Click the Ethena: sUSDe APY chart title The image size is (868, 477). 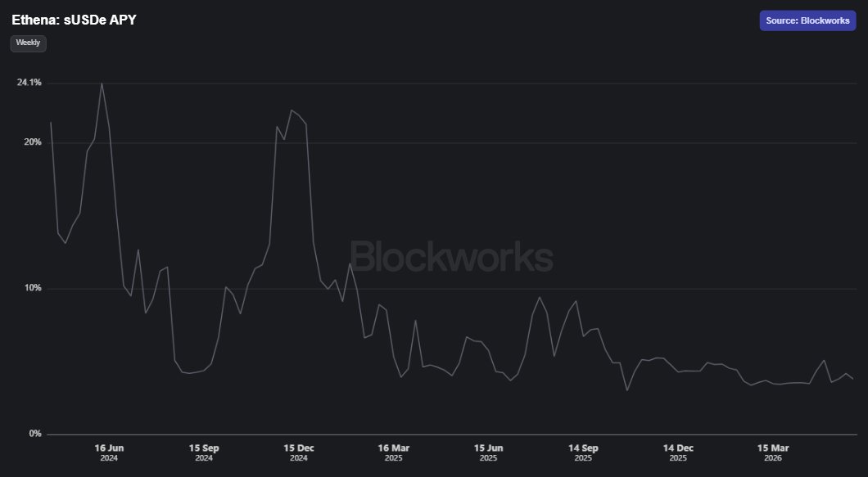tap(75, 20)
